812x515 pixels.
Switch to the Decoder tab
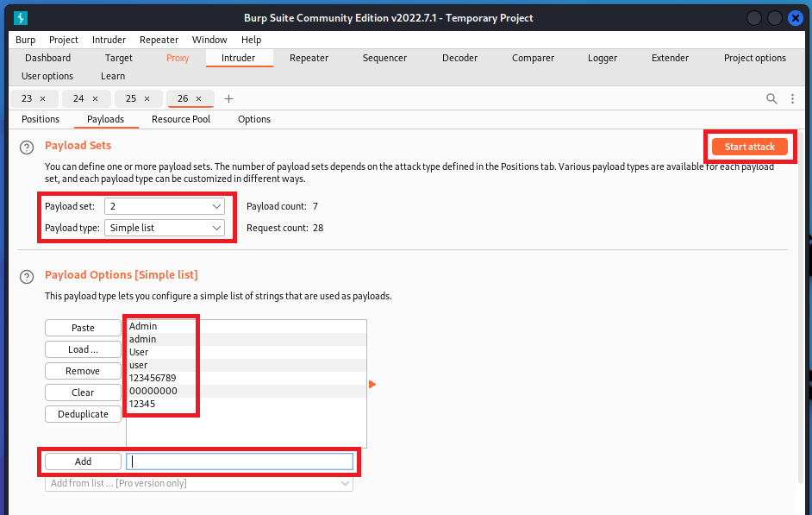point(459,58)
